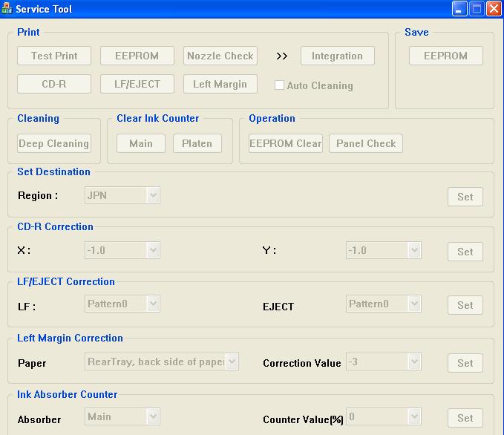
Task: Open the CD-R Correction Y dropdown
Action: pos(384,250)
